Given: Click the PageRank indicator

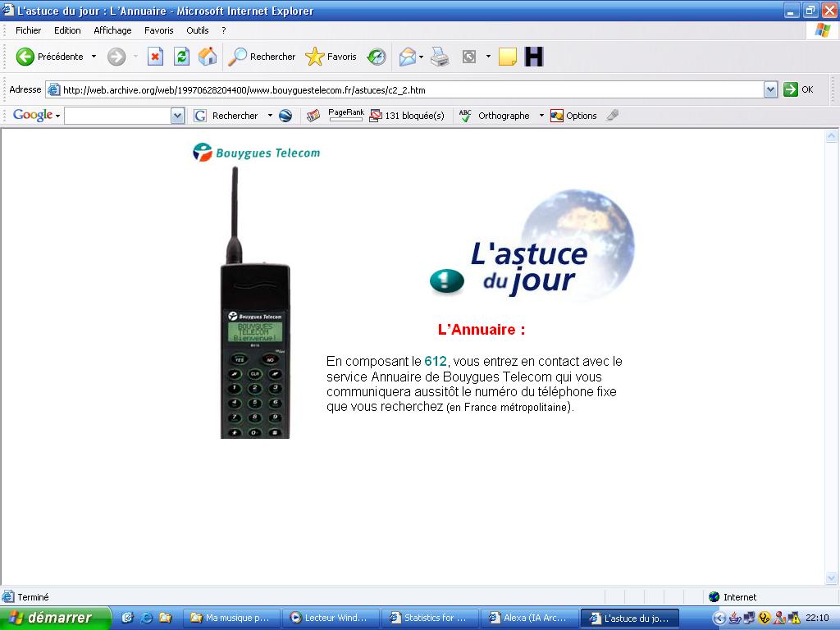Looking at the screenshot, I should click(x=345, y=115).
